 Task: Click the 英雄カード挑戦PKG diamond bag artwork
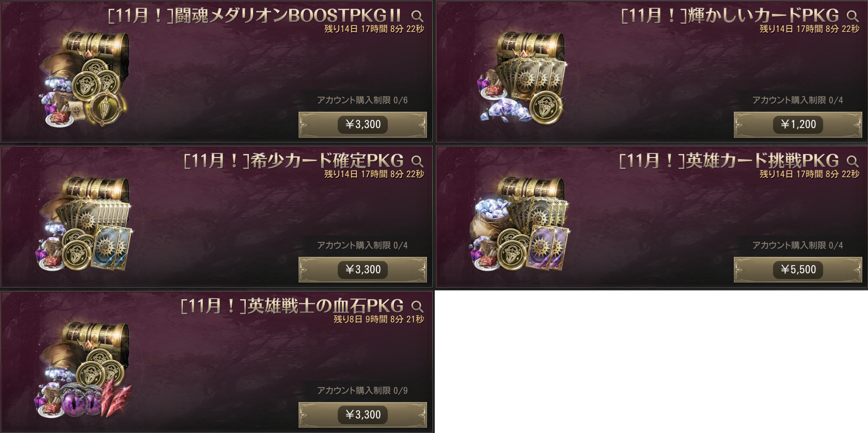519,224
